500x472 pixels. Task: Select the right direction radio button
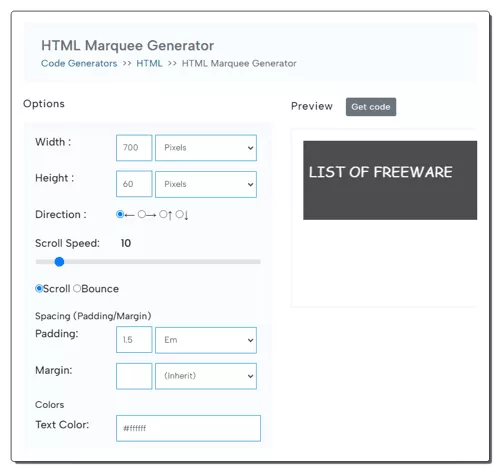(142, 214)
